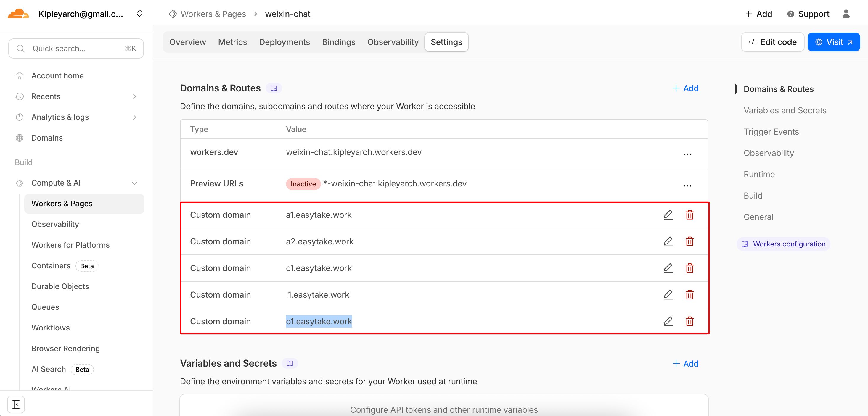Collapse the Compute & AI section
Image resolution: width=868 pixels, height=416 pixels.
coord(134,183)
